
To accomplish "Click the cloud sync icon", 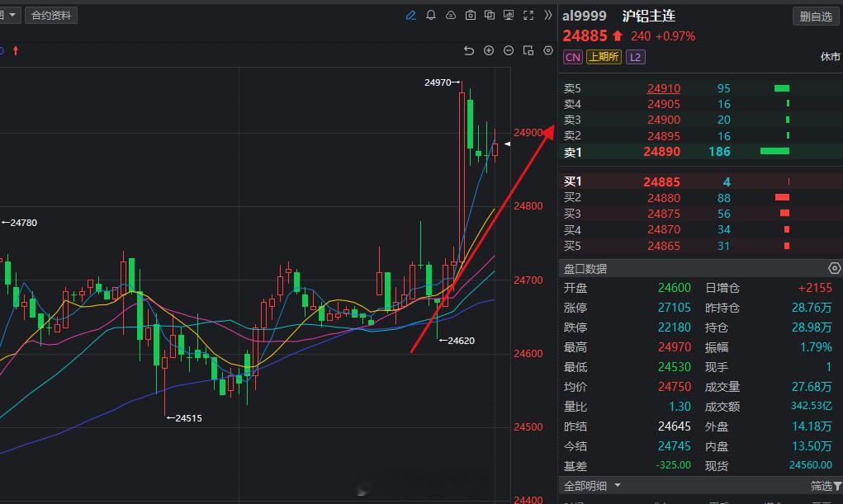I will (x=451, y=15).
